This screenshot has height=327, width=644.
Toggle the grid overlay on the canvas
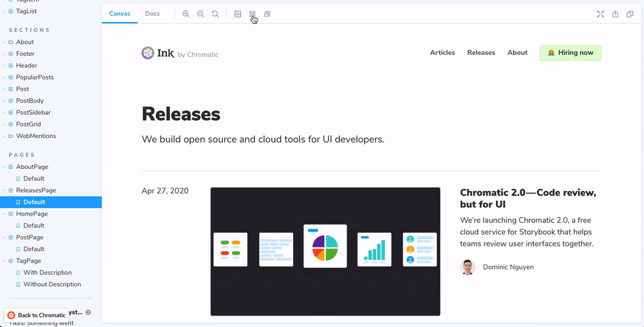click(x=252, y=14)
